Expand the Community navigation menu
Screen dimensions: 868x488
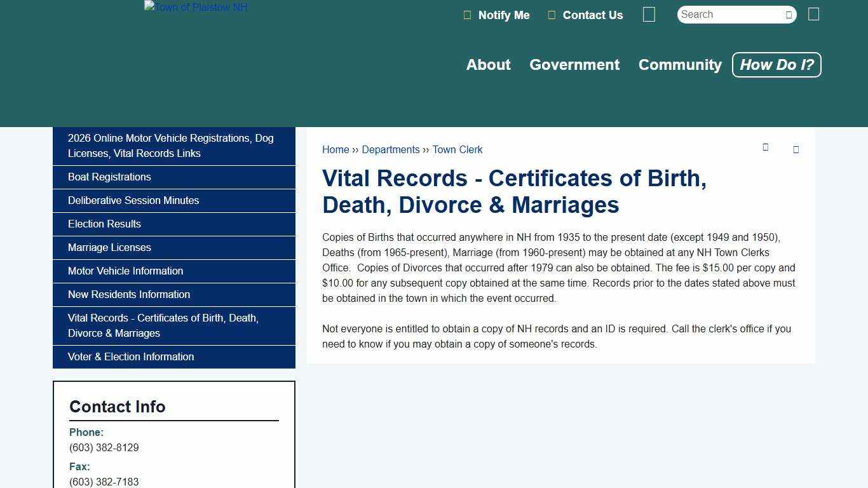pyautogui.click(x=680, y=64)
